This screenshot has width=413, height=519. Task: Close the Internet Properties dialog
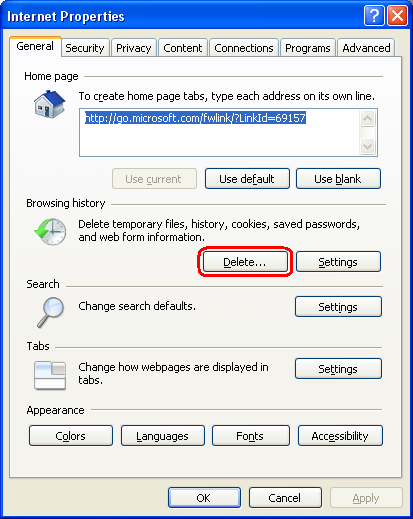pos(397,15)
